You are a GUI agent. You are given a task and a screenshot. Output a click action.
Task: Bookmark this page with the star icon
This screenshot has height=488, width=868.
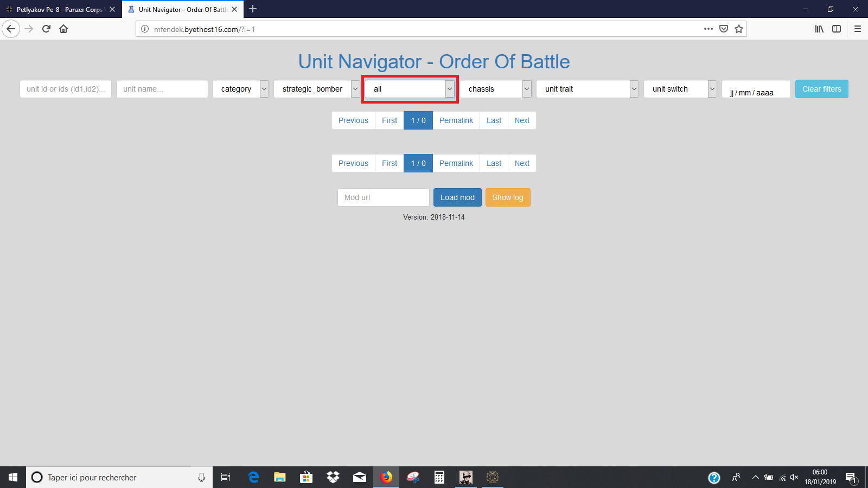coord(738,29)
